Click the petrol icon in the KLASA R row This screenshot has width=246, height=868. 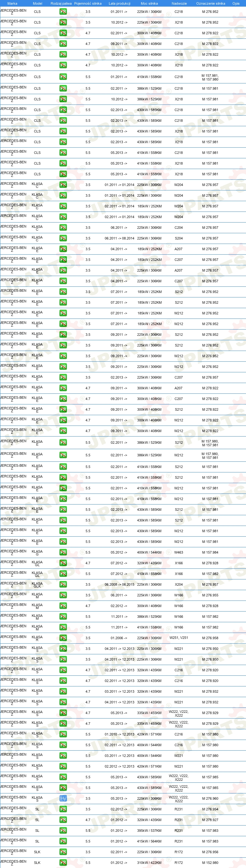coord(63,638)
